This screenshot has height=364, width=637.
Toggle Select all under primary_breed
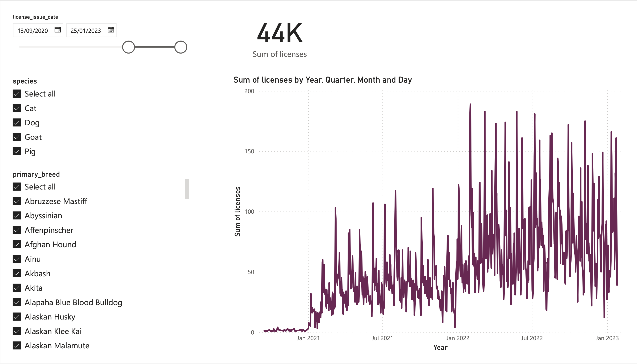coord(17,186)
